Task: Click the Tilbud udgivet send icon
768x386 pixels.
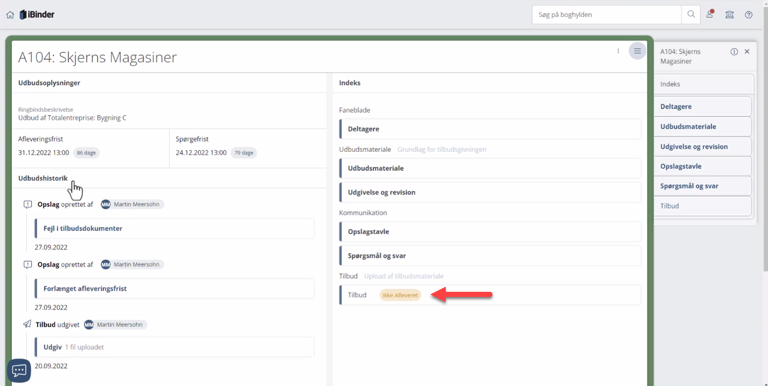Action: [27, 324]
